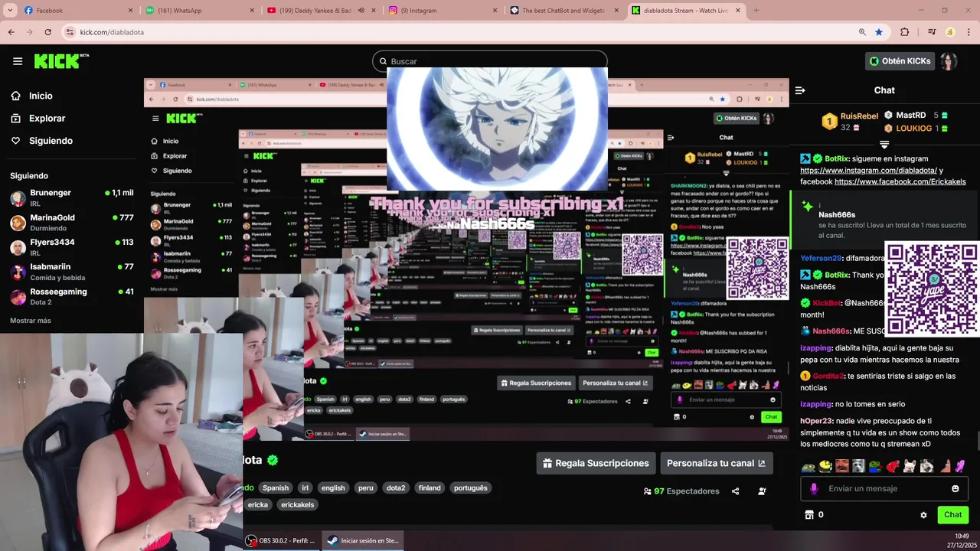Open a new browser tab

coord(756,11)
